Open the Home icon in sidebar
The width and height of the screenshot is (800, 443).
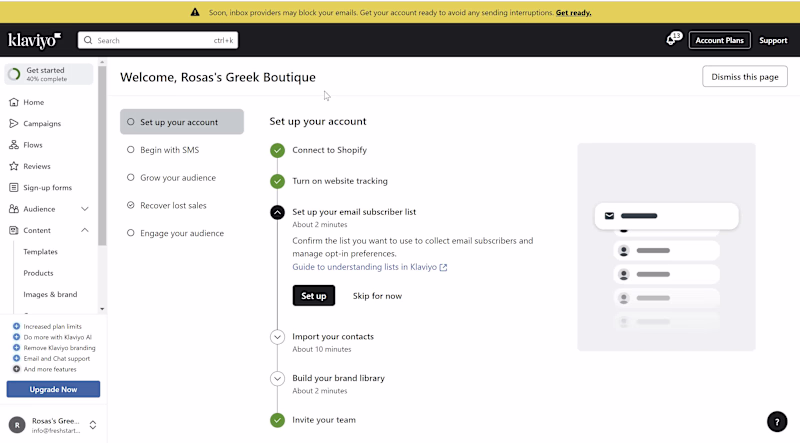tap(14, 102)
